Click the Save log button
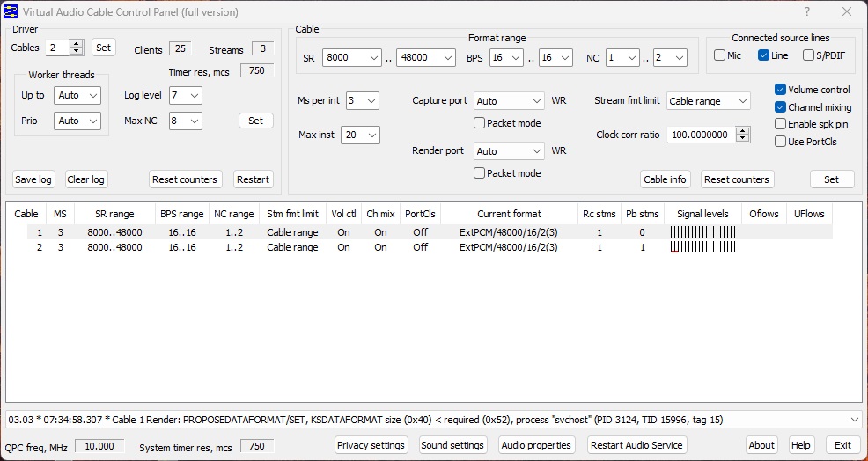The height and width of the screenshot is (461, 868). [33, 179]
